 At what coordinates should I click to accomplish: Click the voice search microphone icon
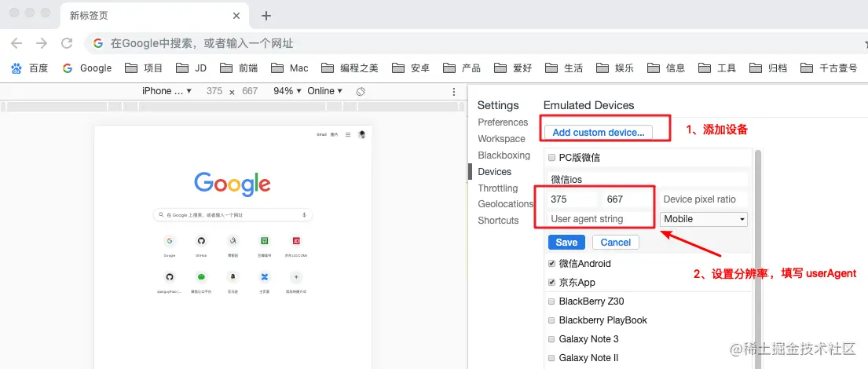coord(304,214)
